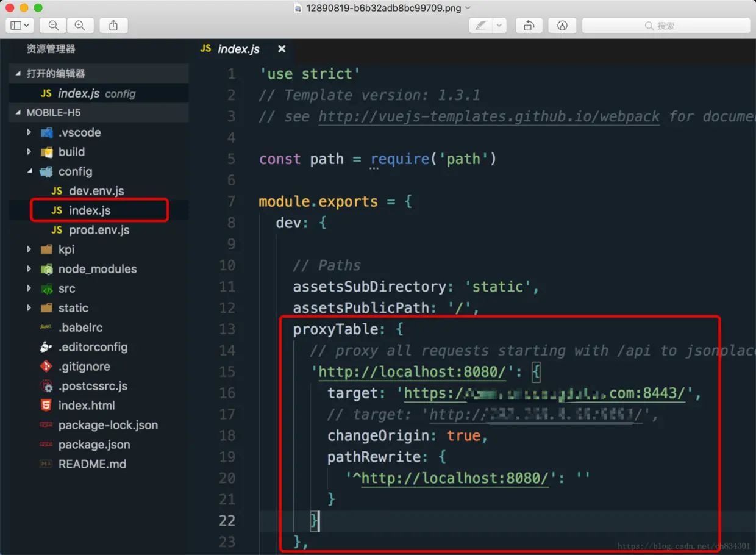This screenshot has width=756, height=555.
Task: Click the editorconfig mouse icon
Action: click(46, 347)
